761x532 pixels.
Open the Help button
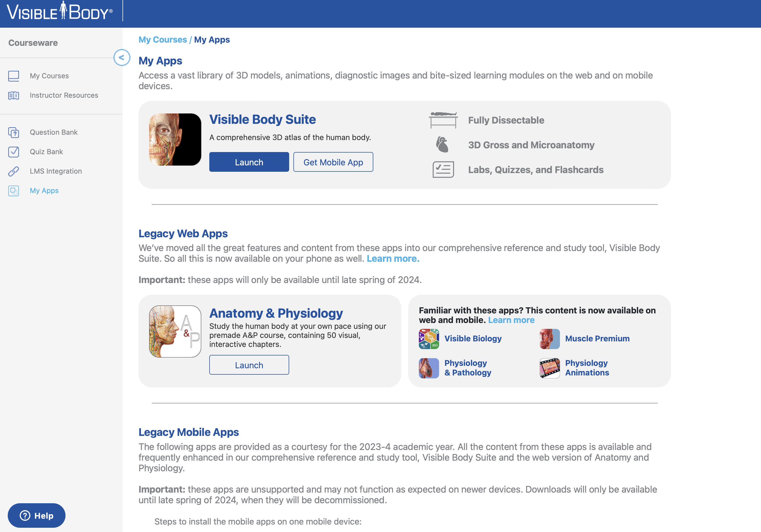pyautogui.click(x=36, y=515)
